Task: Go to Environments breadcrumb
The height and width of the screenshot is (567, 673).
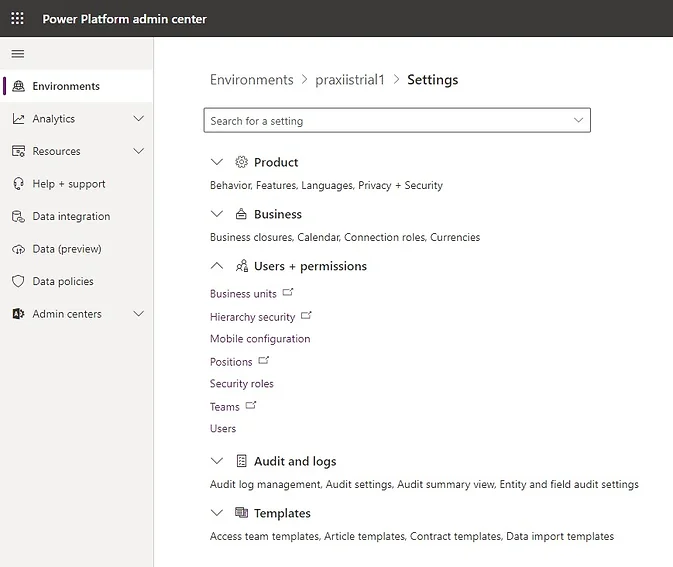Action: (252, 79)
